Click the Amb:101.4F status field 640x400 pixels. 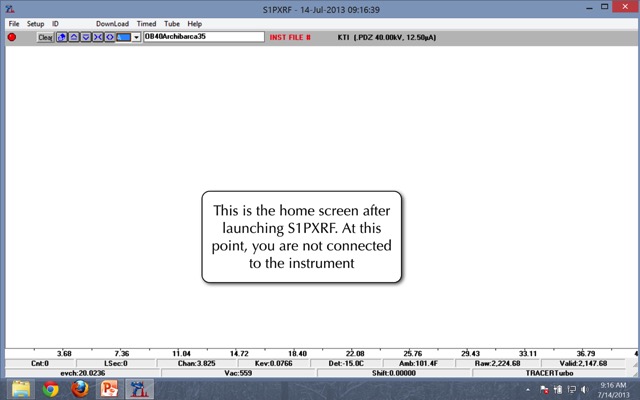419,363
